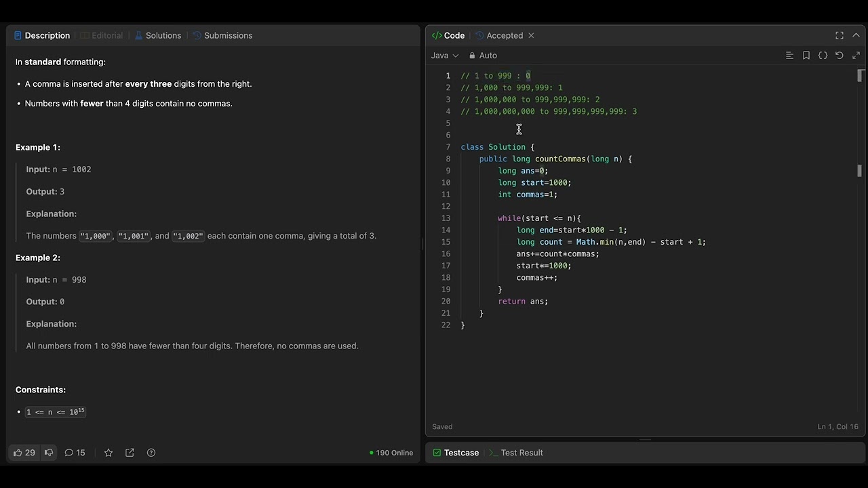Click the 'class Solution {' line
Image resolution: width=868 pixels, height=488 pixels.
pos(498,147)
